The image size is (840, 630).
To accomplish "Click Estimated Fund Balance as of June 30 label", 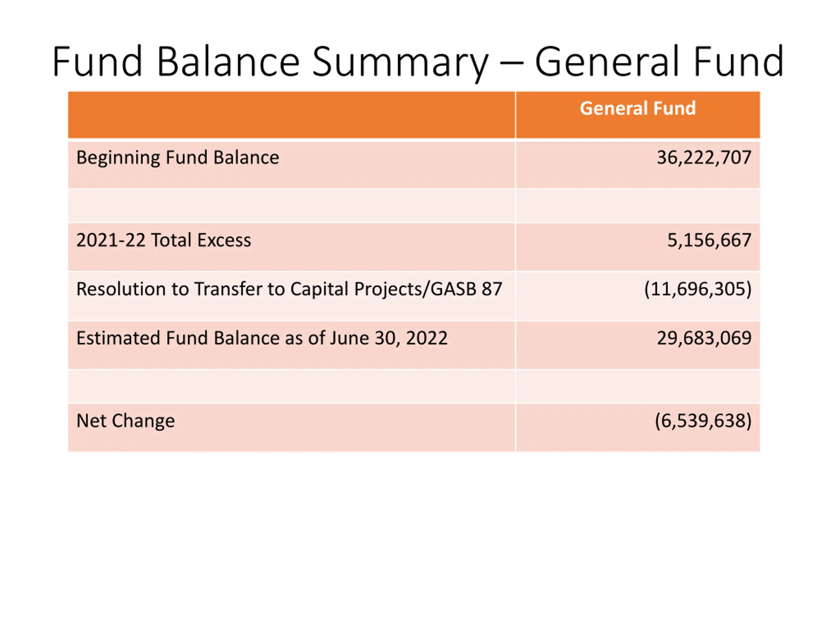I will [x=262, y=338].
